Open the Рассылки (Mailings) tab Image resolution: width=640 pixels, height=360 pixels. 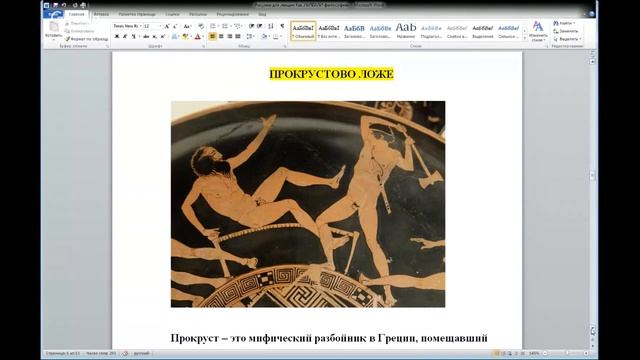coord(198,14)
